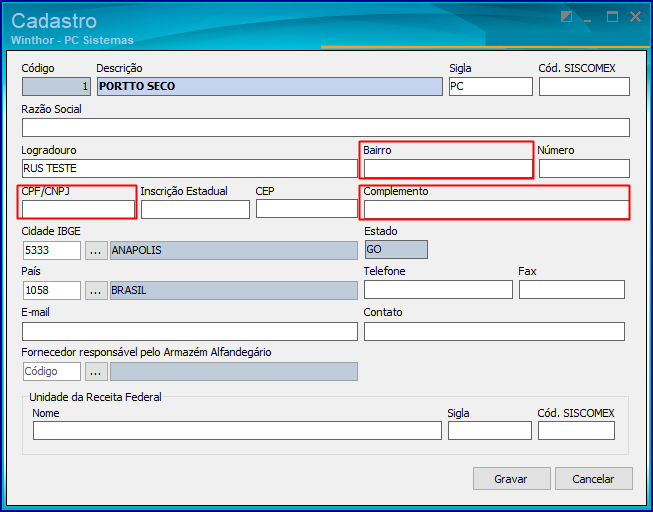Click the BRASIL country name field
Image resolution: width=653 pixels, height=512 pixels.
pyautogui.click(x=234, y=290)
